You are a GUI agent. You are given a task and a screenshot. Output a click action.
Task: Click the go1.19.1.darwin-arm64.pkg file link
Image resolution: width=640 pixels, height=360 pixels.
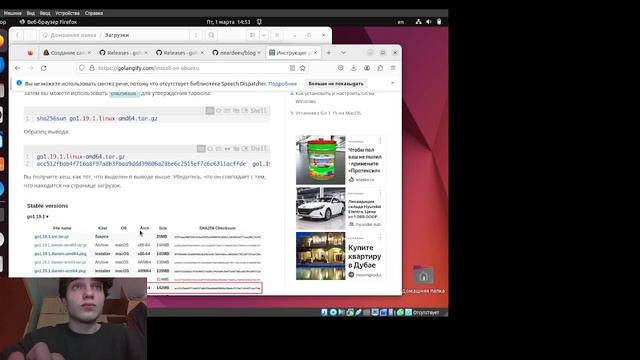(60, 271)
